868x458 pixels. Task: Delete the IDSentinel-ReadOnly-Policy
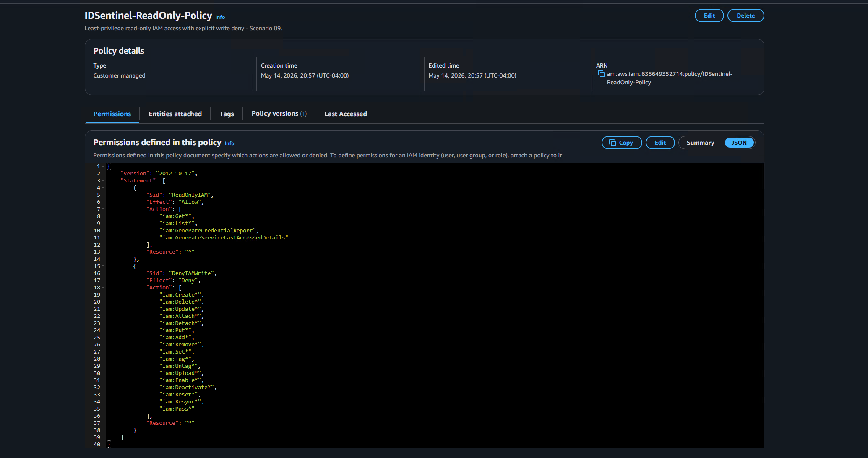(x=745, y=16)
